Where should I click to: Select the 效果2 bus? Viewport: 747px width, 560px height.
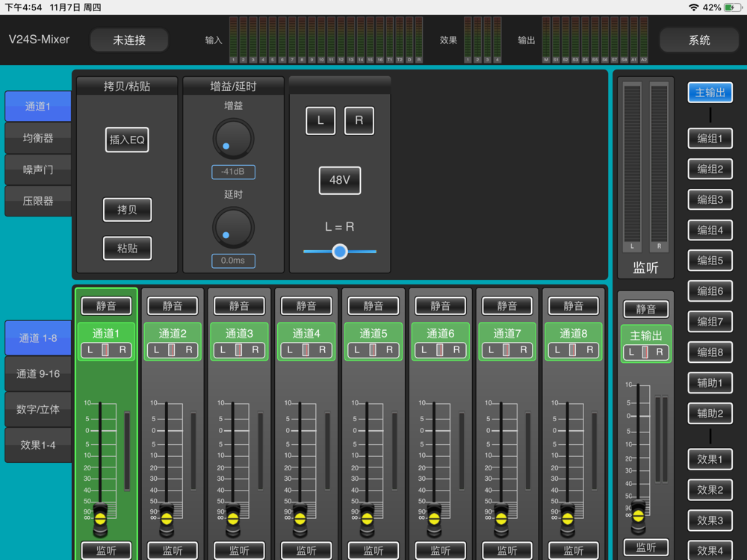click(710, 490)
